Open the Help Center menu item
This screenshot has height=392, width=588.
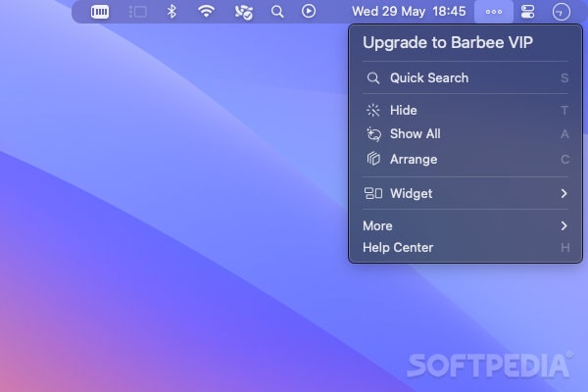coord(465,248)
